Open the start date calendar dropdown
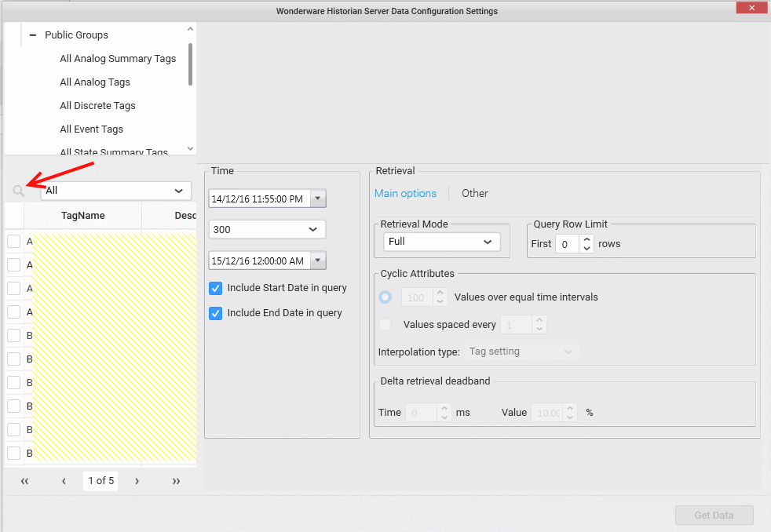The height and width of the screenshot is (532, 771). (x=318, y=199)
